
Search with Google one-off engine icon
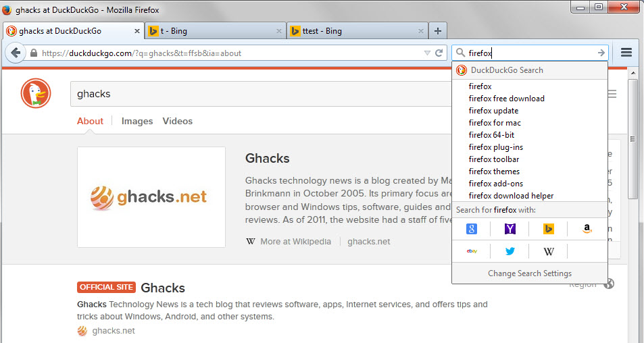tap(471, 229)
